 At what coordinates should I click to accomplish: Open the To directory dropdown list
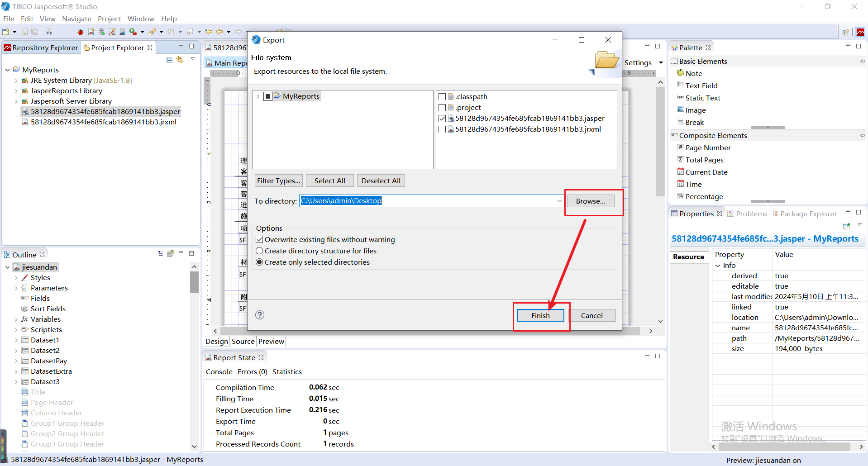[559, 201]
